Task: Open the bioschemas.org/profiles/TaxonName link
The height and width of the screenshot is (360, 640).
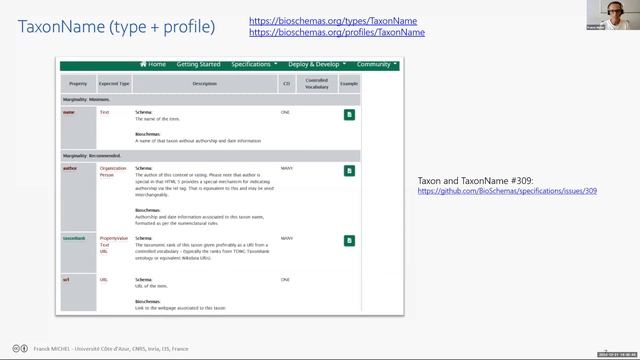Action: (337, 32)
